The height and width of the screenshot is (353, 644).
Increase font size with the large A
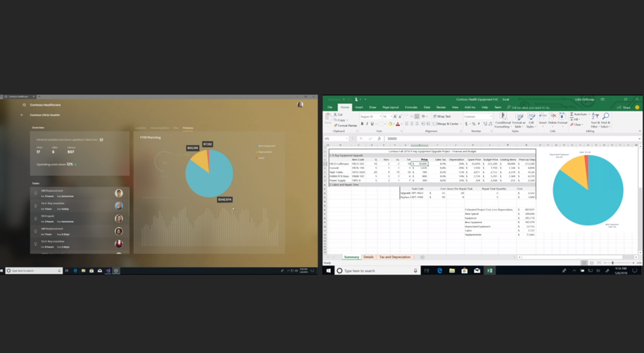point(395,116)
